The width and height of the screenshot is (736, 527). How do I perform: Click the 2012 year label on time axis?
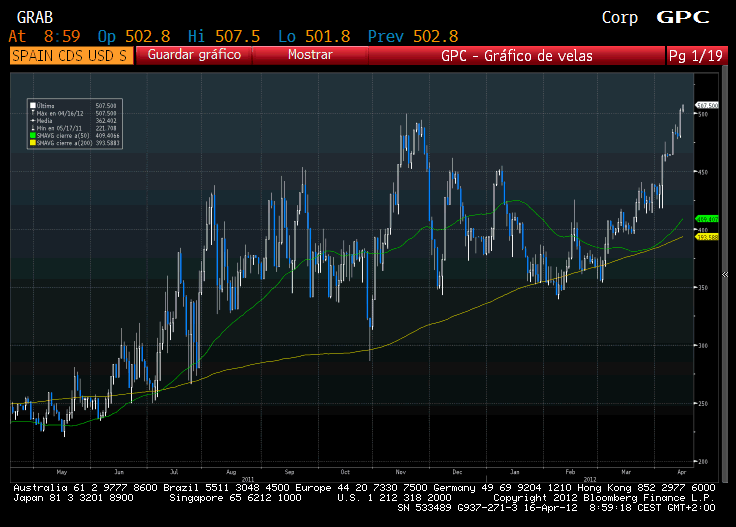point(590,479)
